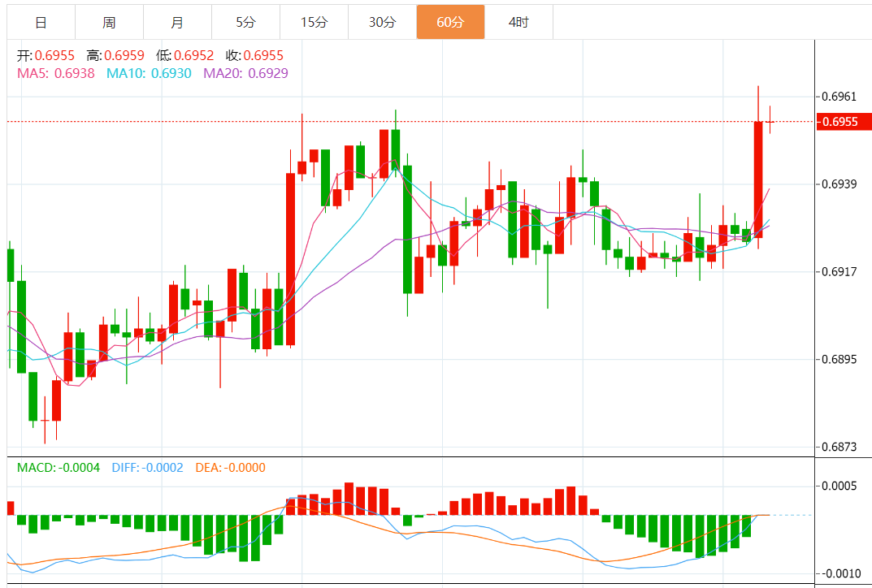This screenshot has height=588, width=872.
Task: Click the MA5: 0.6938 indicator label
Action: pyautogui.click(x=55, y=73)
